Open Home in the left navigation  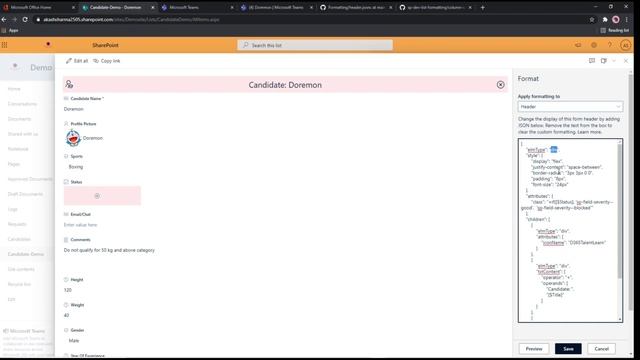[14, 89]
